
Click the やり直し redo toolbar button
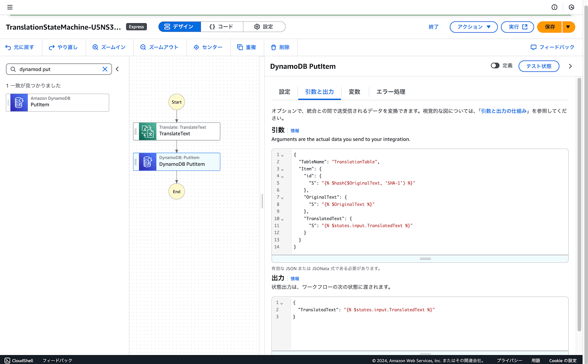(x=63, y=47)
